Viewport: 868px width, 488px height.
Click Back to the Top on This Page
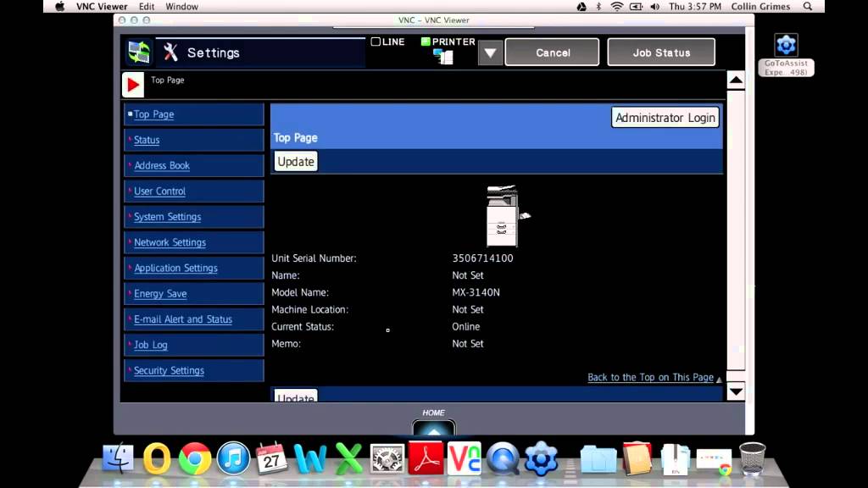[x=650, y=377]
